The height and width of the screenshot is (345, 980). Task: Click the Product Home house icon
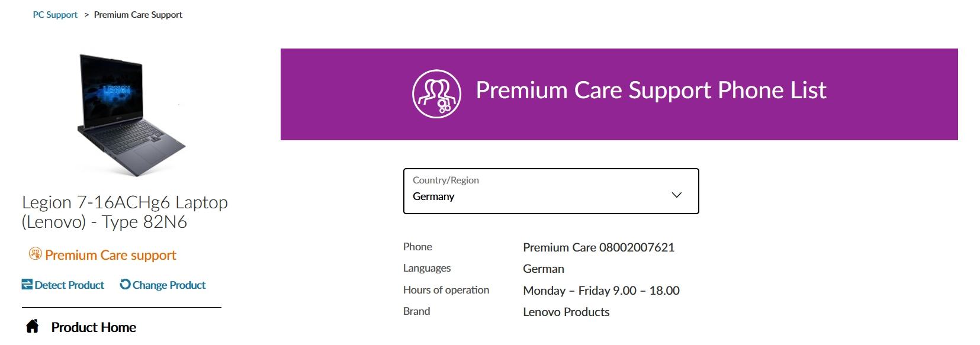coord(33,327)
